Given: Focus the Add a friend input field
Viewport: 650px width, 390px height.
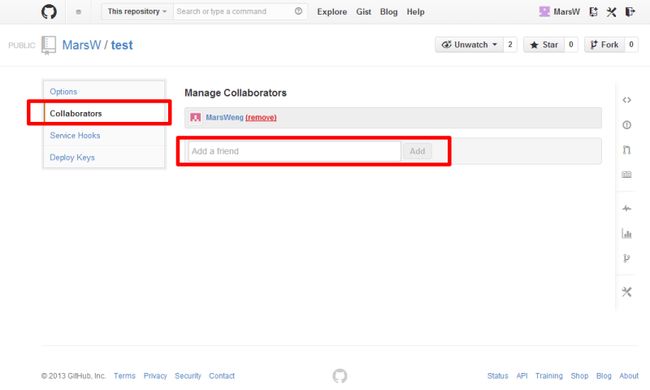Looking at the screenshot, I should 294,151.
